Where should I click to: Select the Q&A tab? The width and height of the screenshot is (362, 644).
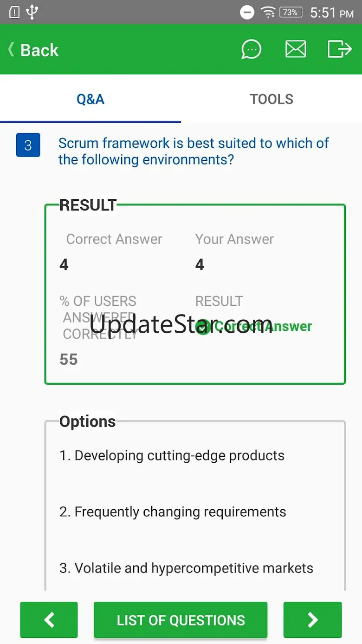pos(90,99)
